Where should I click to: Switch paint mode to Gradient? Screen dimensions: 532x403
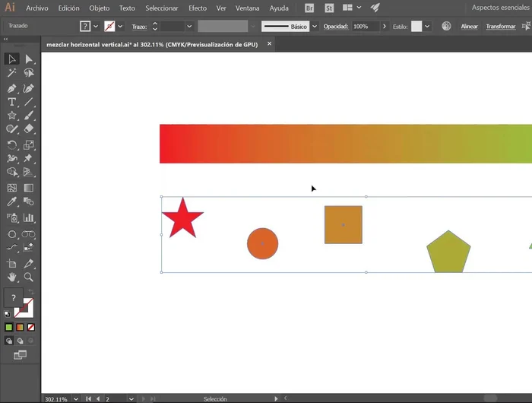21,327
